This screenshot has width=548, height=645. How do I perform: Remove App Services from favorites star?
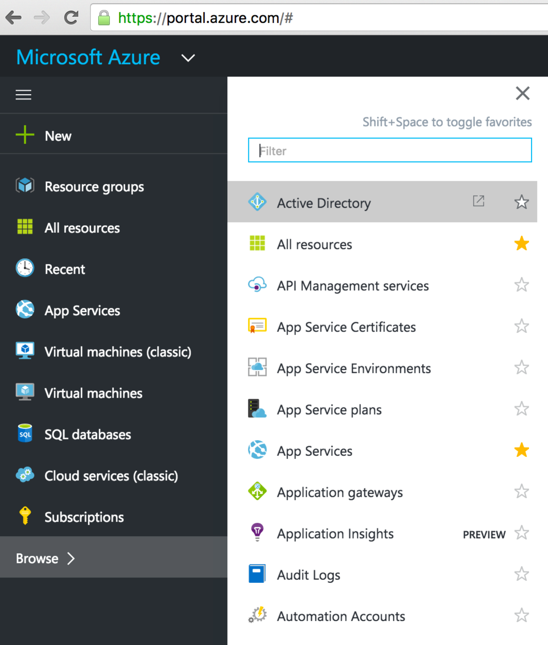522,450
